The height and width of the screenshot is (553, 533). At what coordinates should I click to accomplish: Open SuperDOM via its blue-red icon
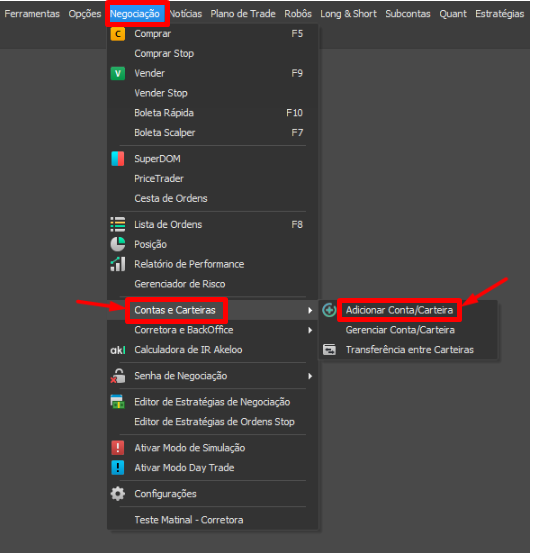pos(118,159)
